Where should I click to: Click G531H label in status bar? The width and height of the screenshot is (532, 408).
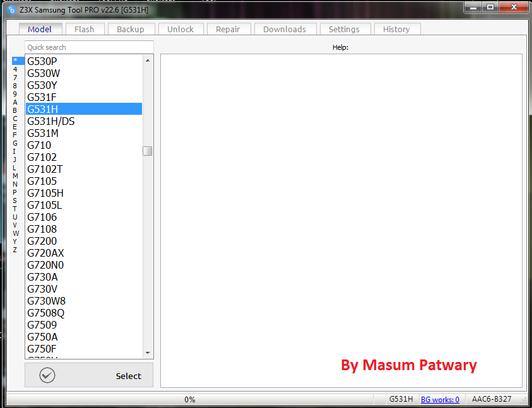tap(401, 399)
